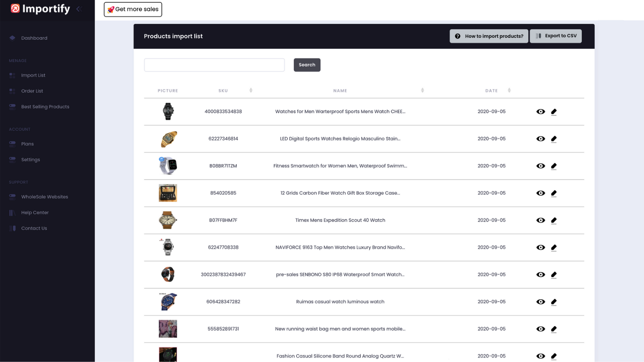Open the Dashboard from the sidebar

point(34,38)
